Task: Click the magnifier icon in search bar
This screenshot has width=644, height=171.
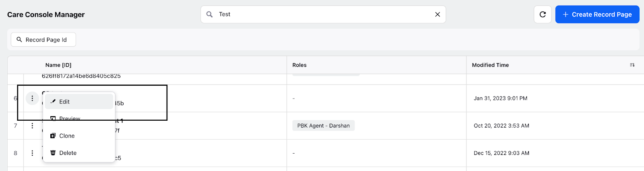Action: pos(209,14)
